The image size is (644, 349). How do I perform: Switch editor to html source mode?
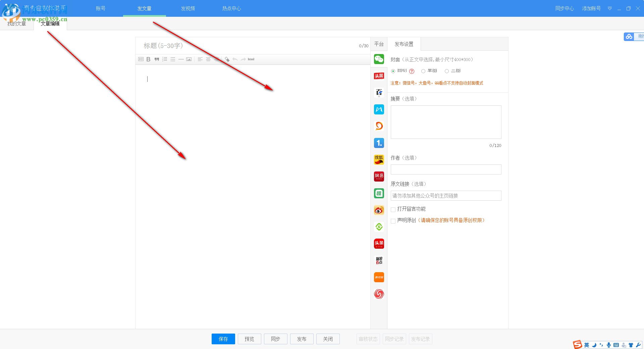click(x=251, y=59)
